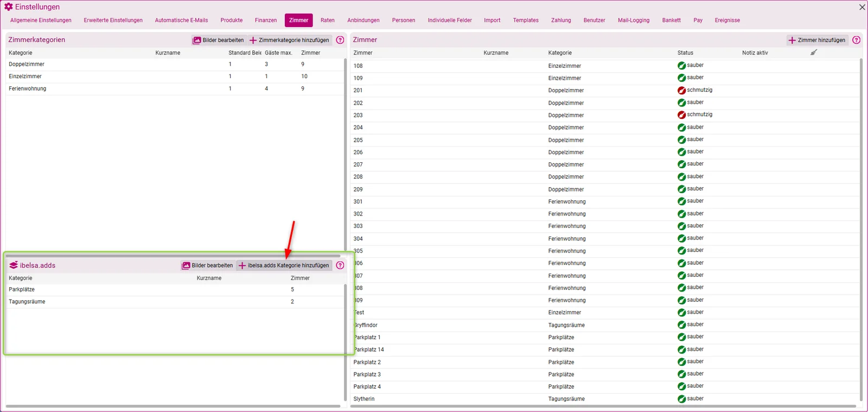The image size is (868, 412).
Task: Close the Einstellungen dialog
Action: coord(862,7)
